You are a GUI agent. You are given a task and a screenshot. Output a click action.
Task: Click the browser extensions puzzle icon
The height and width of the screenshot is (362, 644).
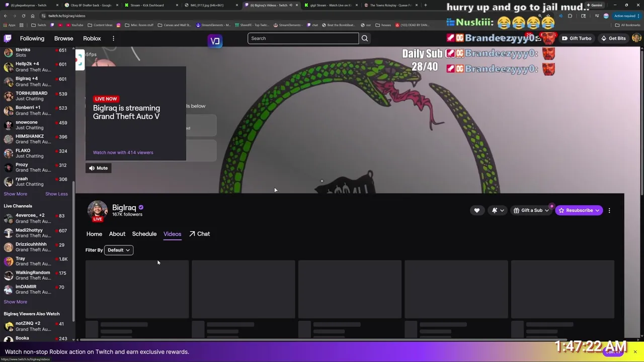570,16
